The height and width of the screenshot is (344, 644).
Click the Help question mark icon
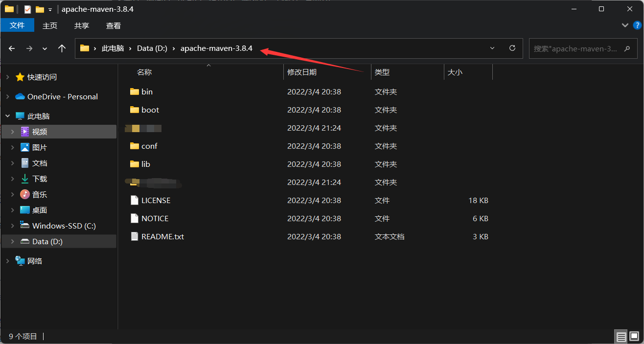click(x=637, y=25)
